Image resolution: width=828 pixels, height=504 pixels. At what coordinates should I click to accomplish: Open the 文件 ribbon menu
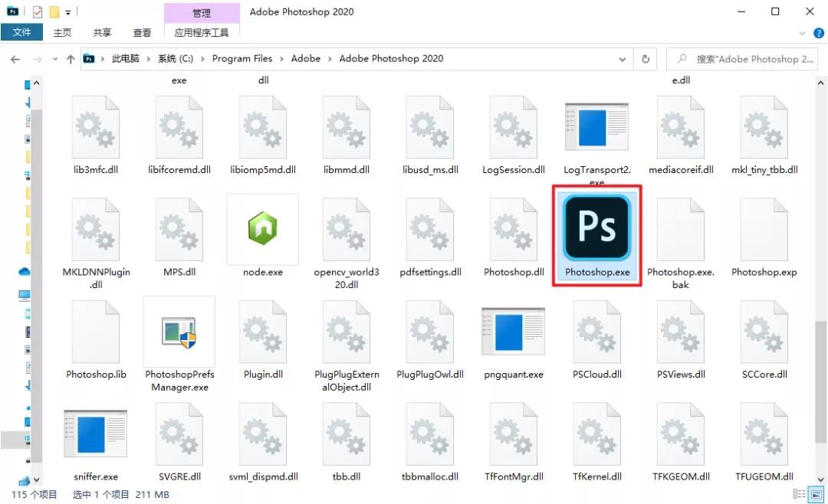[x=21, y=32]
